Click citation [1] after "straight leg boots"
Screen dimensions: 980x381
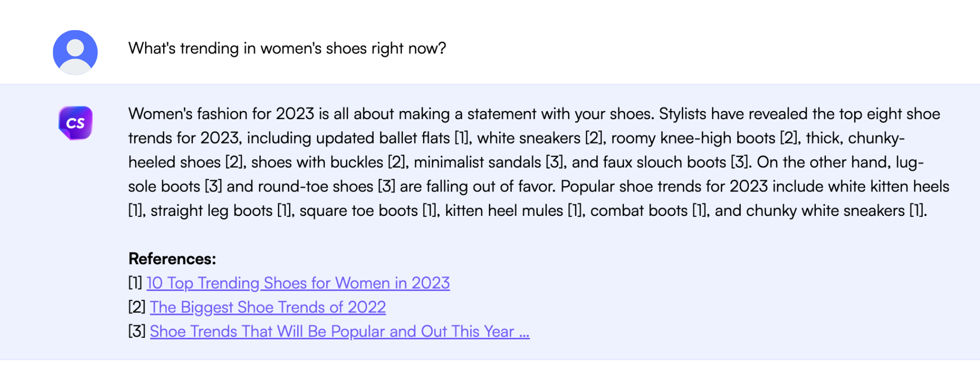285,211
